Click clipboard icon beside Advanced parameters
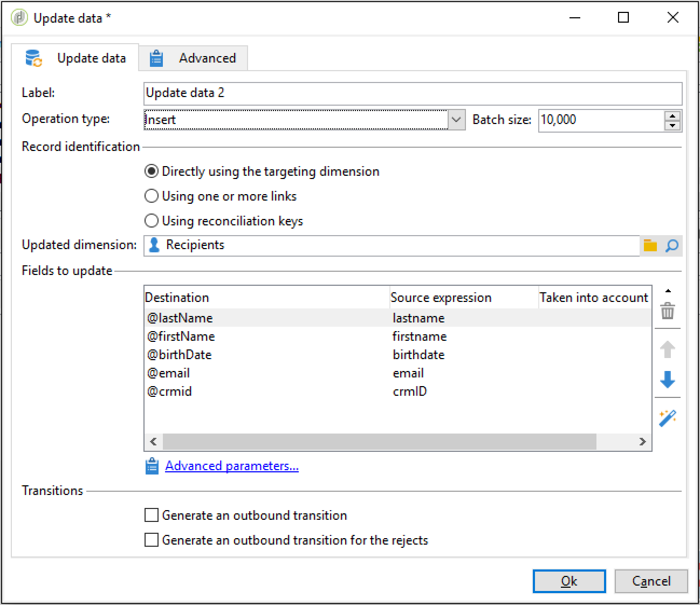Screen dimensions: 700x605 tap(152, 466)
